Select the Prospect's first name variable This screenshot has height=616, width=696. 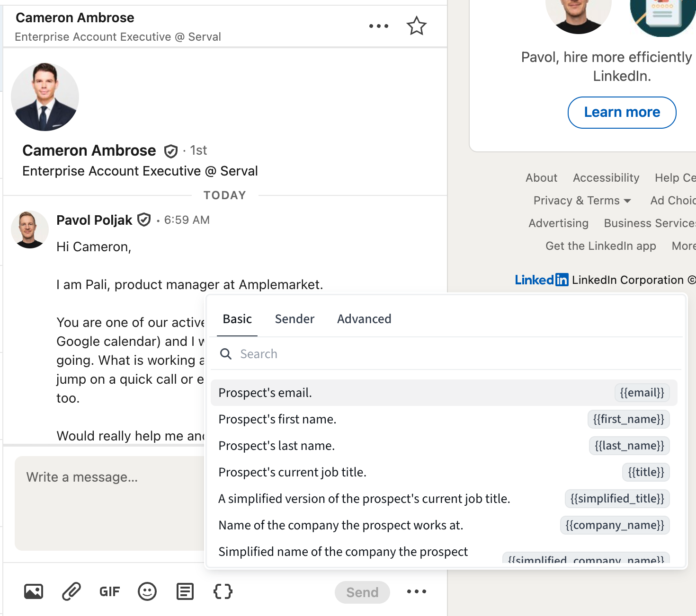(444, 419)
